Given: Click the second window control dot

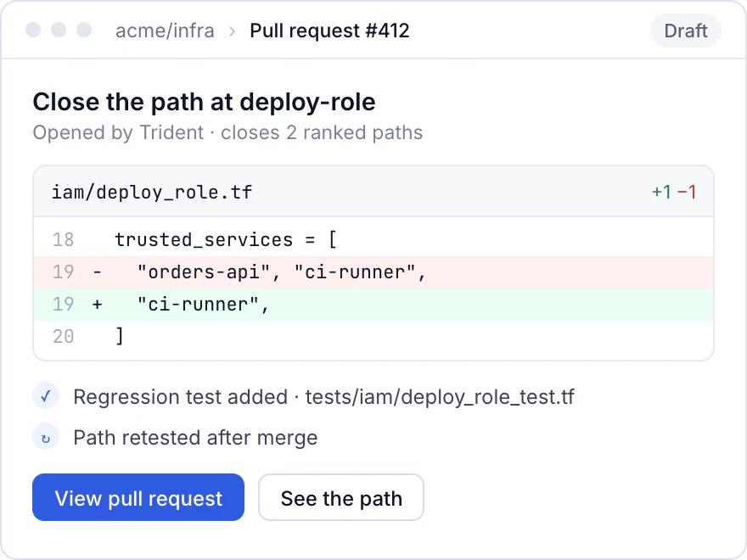Looking at the screenshot, I should pyautogui.click(x=59, y=30).
